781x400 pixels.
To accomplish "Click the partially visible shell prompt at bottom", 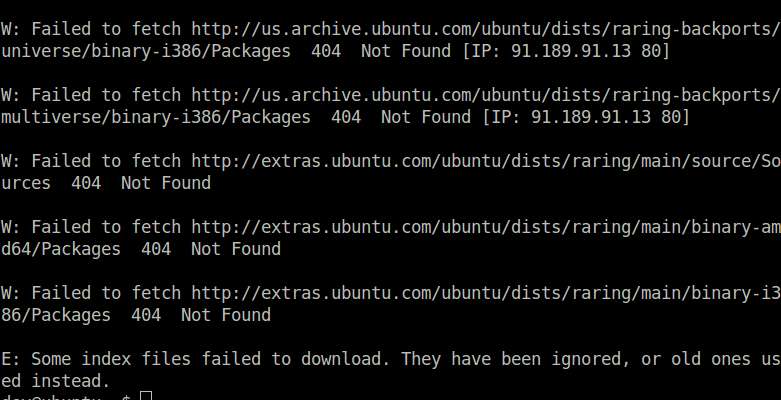I will pos(66,397).
